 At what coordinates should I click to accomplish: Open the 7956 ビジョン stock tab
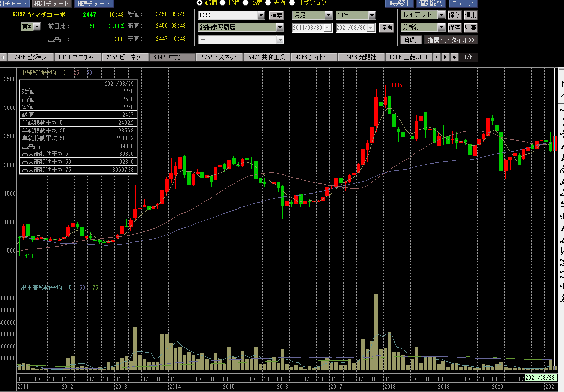(x=30, y=57)
